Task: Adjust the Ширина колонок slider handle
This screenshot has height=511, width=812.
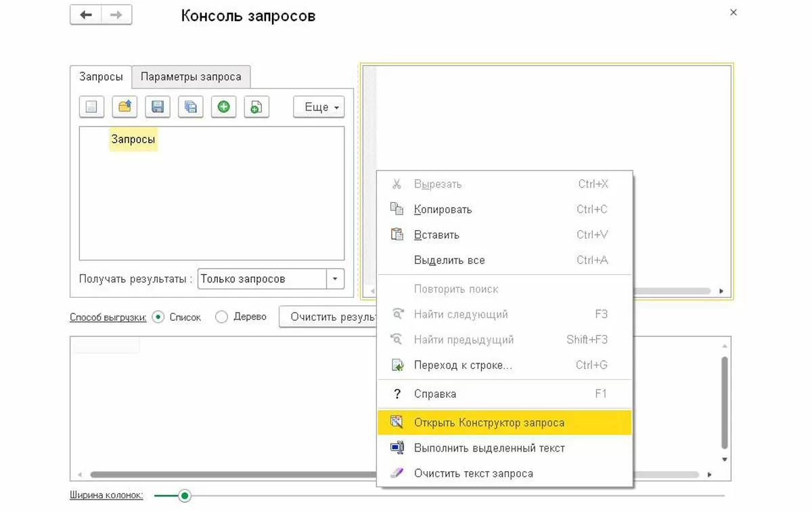Action: [185, 496]
